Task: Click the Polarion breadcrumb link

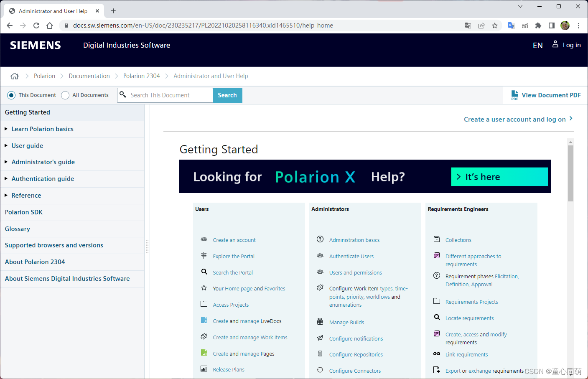Action: (44, 76)
